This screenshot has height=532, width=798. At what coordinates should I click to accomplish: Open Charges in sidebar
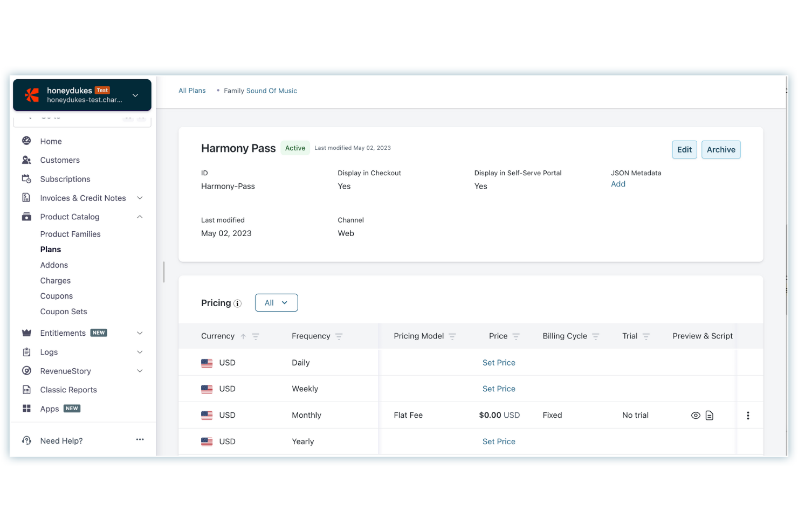click(56, 280)
